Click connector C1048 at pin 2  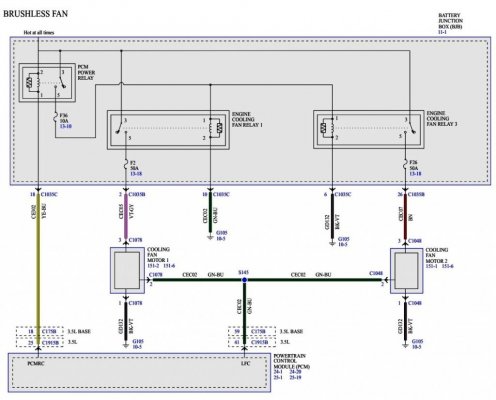(x=376, y=273)
